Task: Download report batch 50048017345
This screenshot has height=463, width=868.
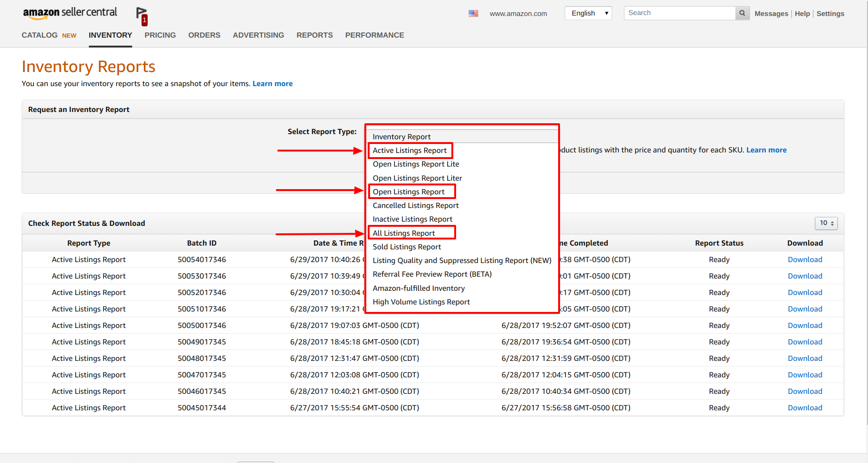Action: tap(805, 359)
